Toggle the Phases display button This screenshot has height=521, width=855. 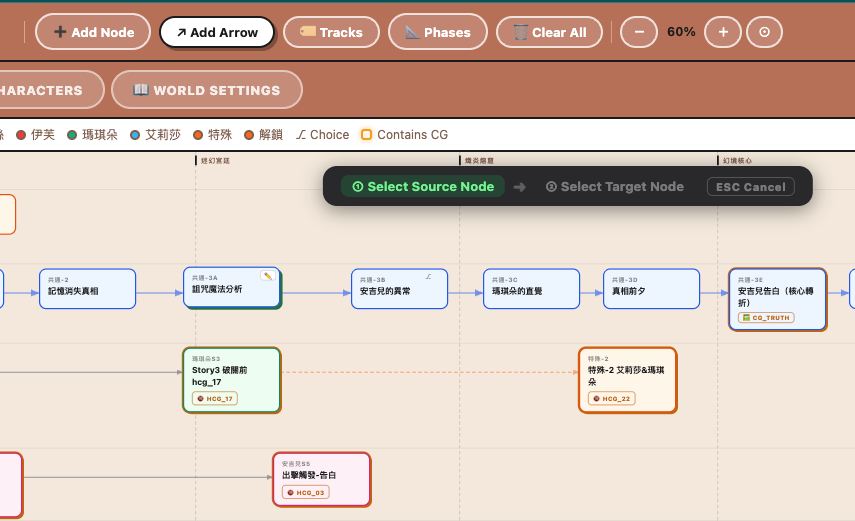pos(438,32)
